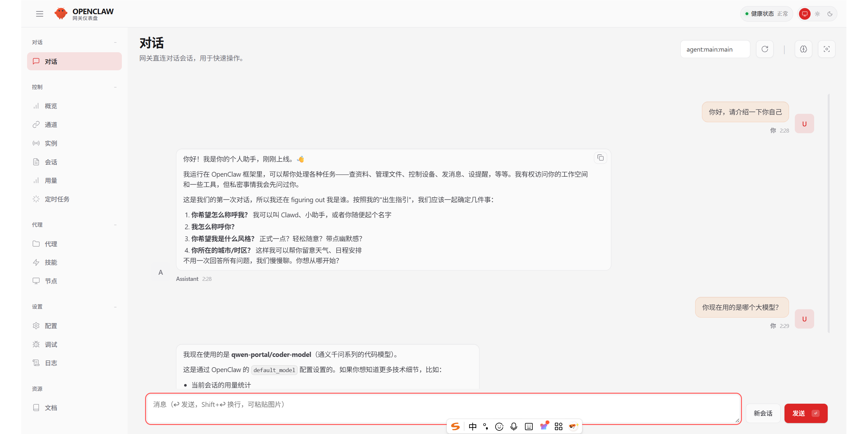Image resolution: width=868 pixels, height=434 pixels.
Task: Open the agent:main:main selector
Action: pos(715,49)
